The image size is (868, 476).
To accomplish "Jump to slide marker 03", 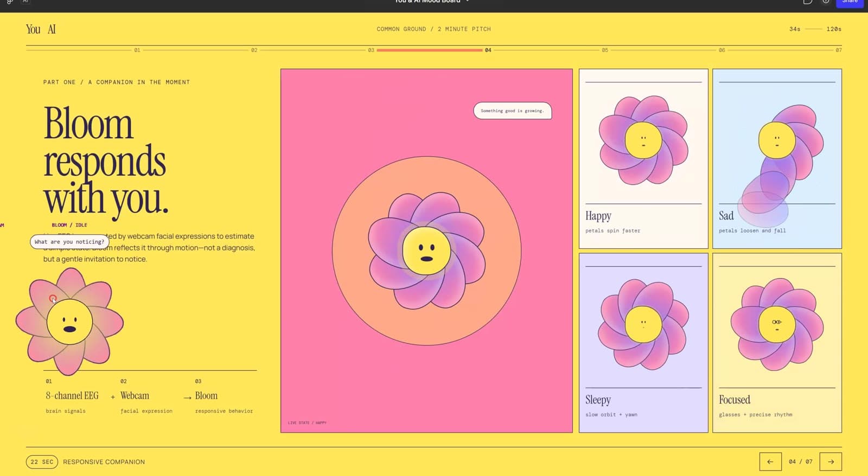I will tap(371, 50).
